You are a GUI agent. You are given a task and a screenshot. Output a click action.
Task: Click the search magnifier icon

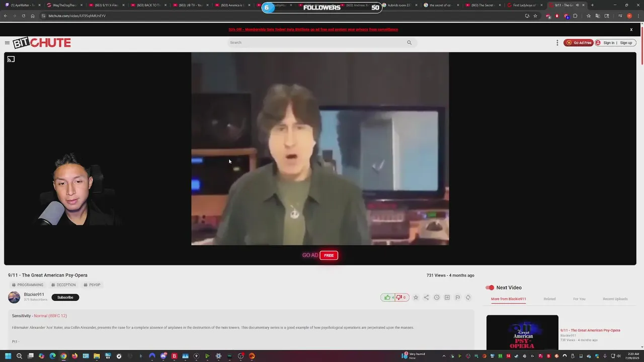pos(409,43)
